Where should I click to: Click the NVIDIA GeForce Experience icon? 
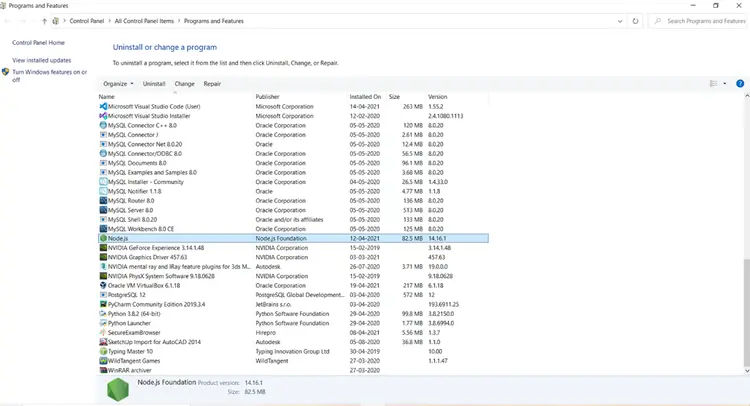tap(103, 248)
